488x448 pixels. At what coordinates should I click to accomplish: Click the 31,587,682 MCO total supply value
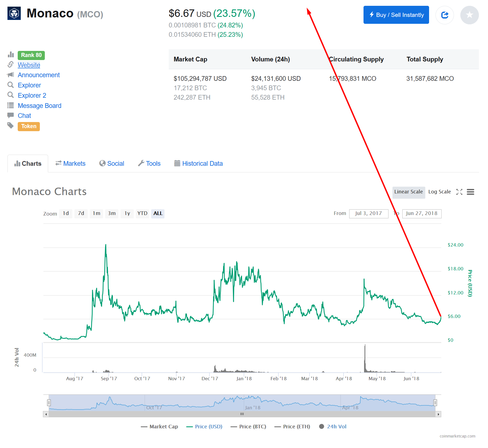(430, 79)
